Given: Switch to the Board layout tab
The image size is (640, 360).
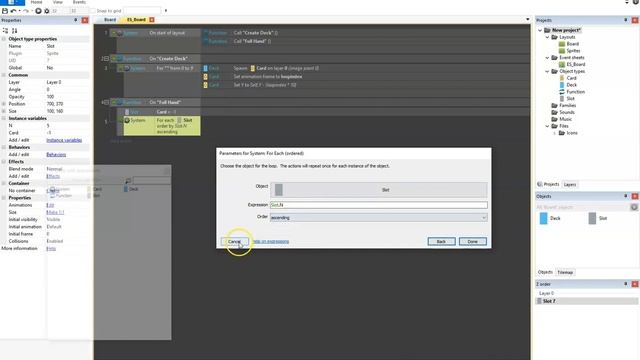Looking at the screenshot, I should click(x=109, y=20).
